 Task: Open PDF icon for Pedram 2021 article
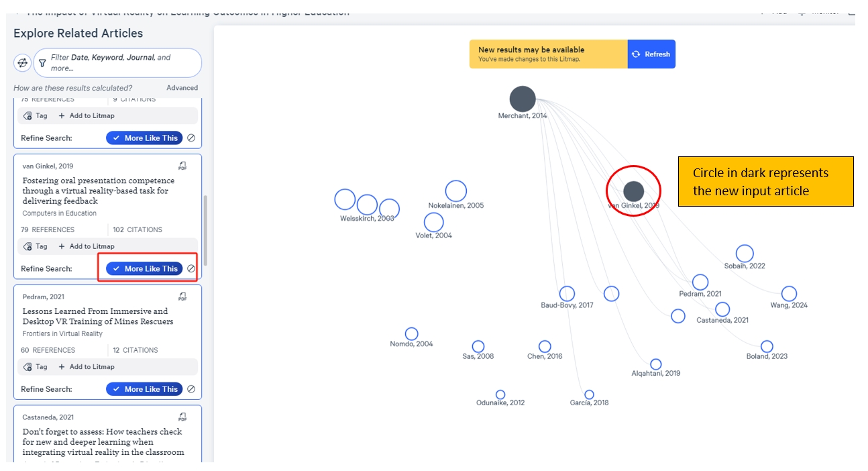[182, 297]
